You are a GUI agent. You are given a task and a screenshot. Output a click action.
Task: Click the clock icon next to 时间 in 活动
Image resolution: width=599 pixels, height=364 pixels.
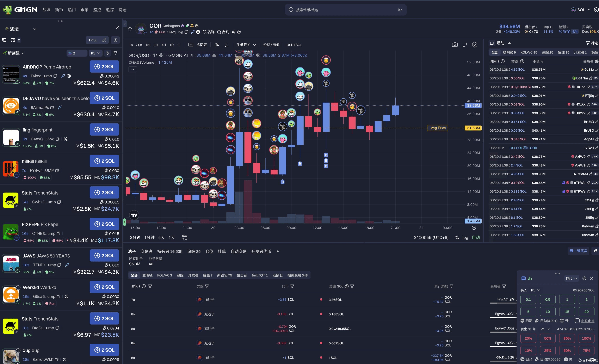point(503,61)
